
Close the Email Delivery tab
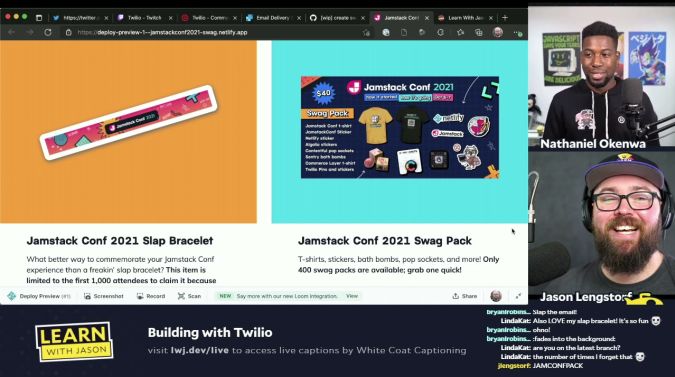(x=299, y=18)
